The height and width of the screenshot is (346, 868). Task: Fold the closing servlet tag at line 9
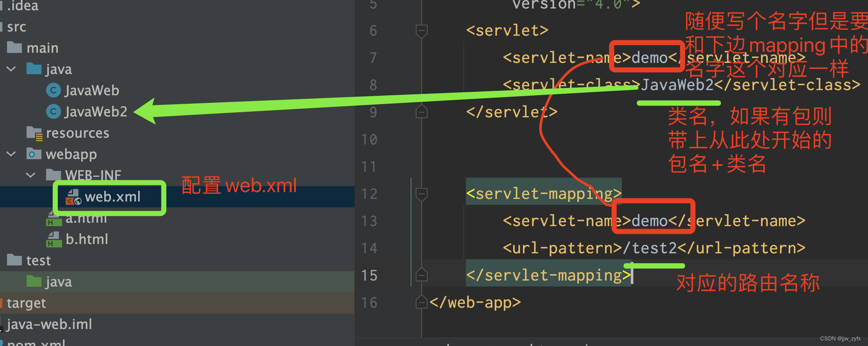(x=421, y=111)
